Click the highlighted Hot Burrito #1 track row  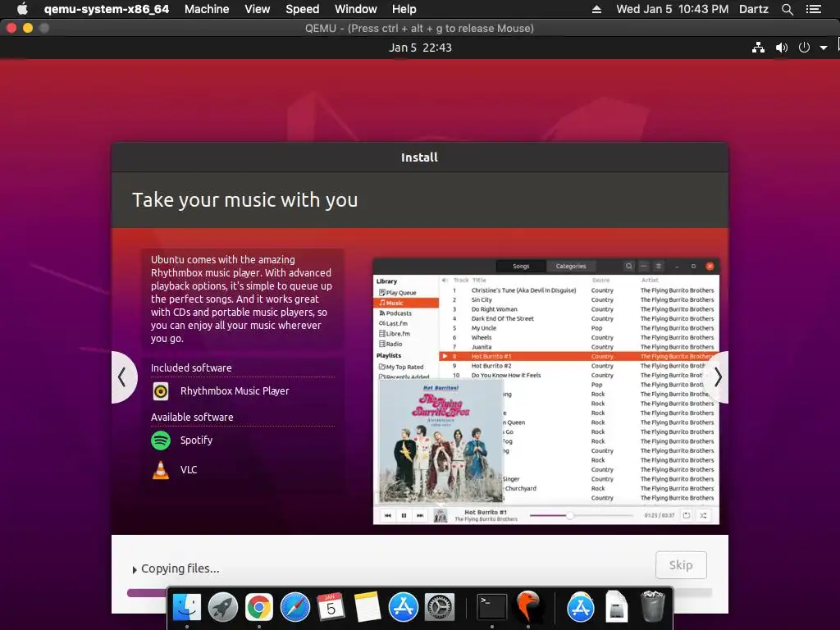pyautogui.click(x=579, y=356)
